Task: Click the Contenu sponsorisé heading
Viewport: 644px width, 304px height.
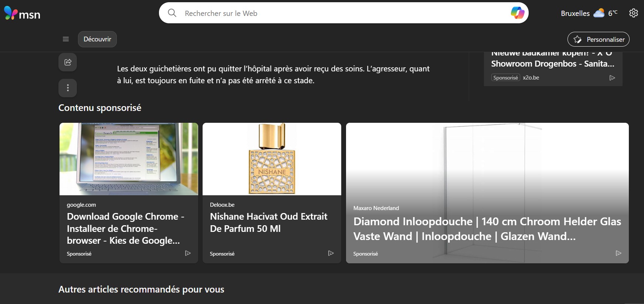Action: pos(100,108)
